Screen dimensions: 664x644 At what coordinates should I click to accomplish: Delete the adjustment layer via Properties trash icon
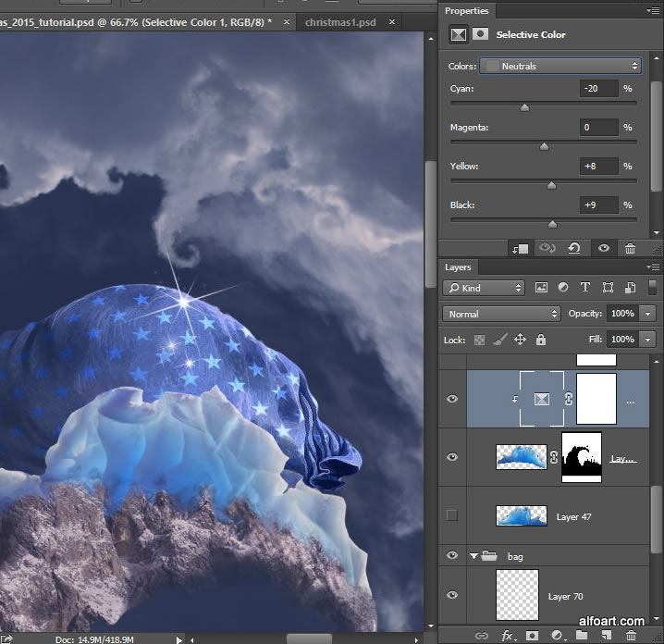(x=630, y=248)
